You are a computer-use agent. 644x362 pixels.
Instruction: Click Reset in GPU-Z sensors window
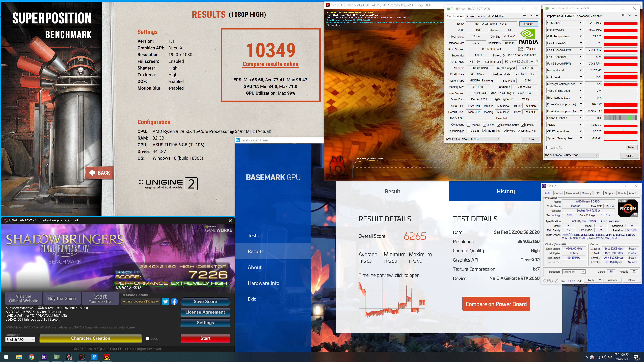(631, 147)
